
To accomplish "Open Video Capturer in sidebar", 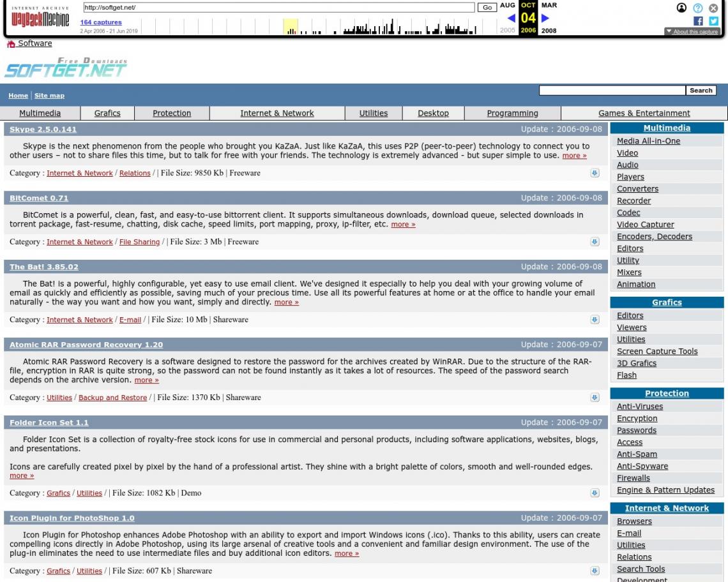I will (646, 225).
